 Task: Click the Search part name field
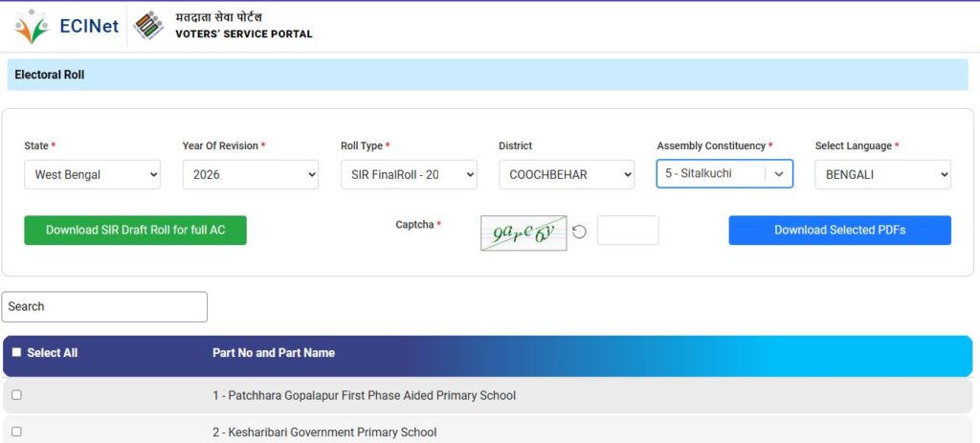click(x=104, y=306)
